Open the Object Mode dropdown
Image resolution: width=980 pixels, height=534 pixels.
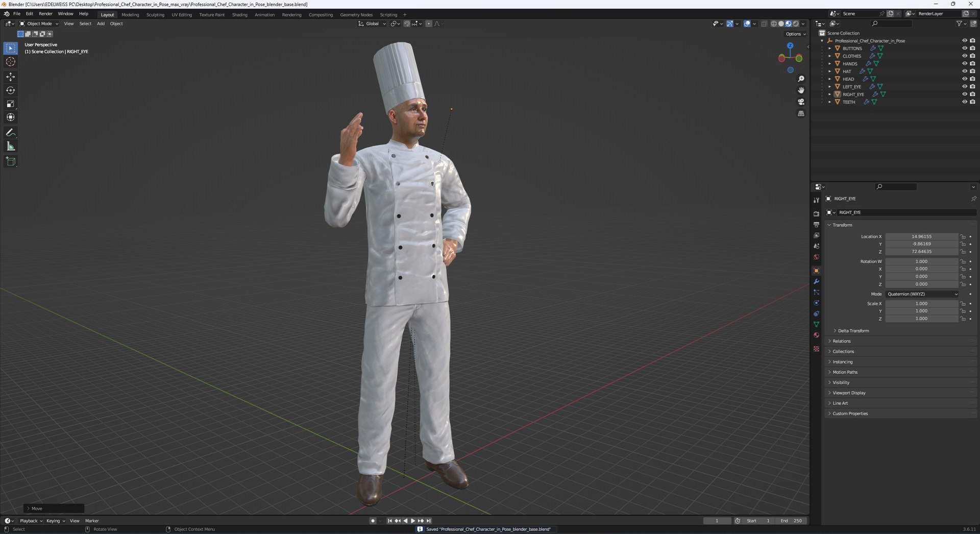coord(39,23)
